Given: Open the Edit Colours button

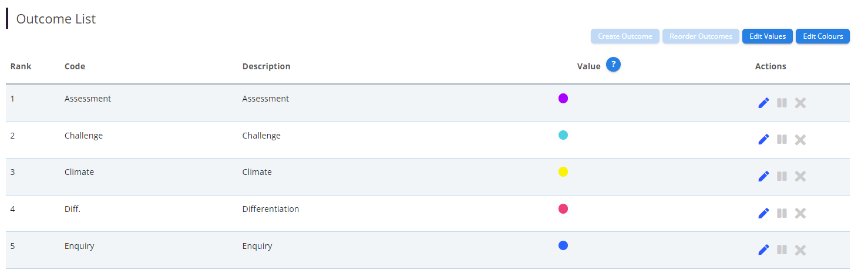Looking at the screenshot, I should (x=822, y=36).
